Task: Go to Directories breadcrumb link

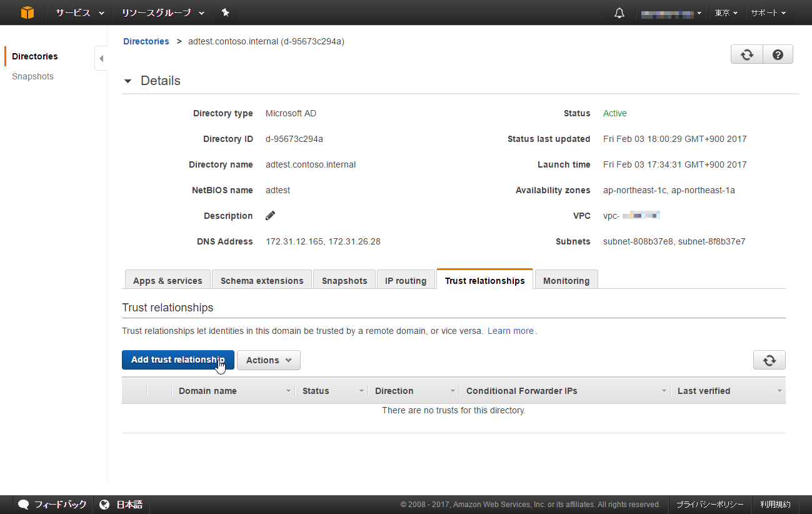Action: coord(146,41)
